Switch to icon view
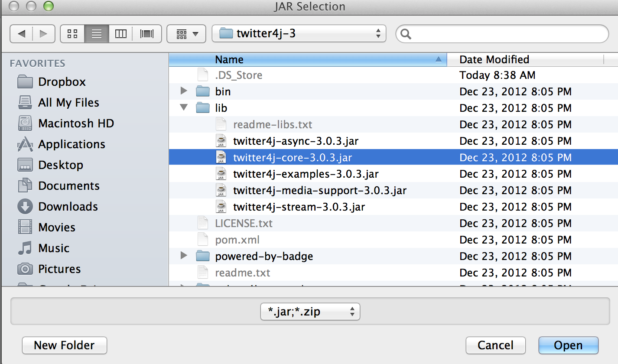Viewport: 618px width, 364px height. click(x=73, y=33)
